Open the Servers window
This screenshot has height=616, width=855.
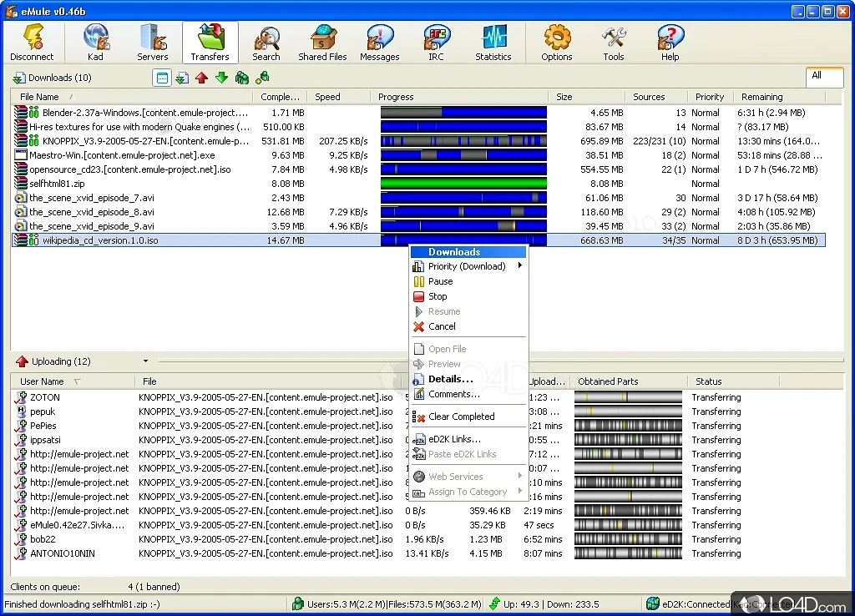click(x=153, y=42)
